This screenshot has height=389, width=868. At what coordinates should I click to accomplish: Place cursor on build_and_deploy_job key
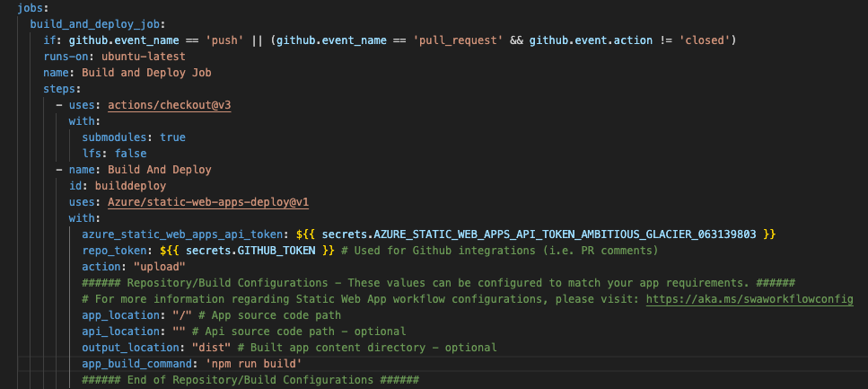pyautogui.click(x=87, y=24)
